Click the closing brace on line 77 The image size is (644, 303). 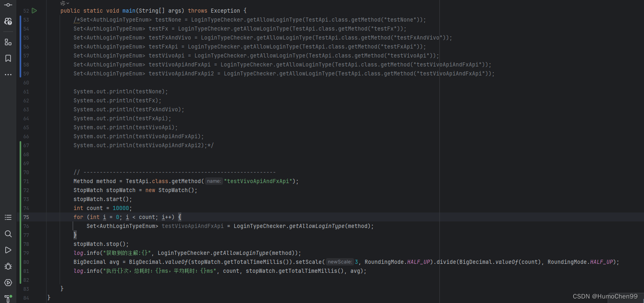coord(75,235)
